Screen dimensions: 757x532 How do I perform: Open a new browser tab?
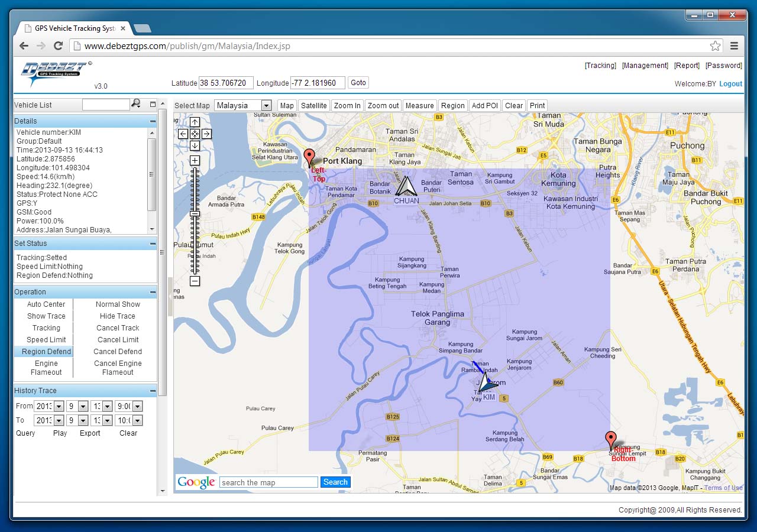(143, 28)
